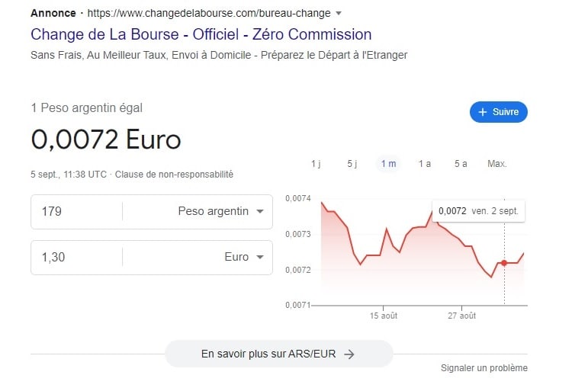The image size is (588, 391).
Task: Click the Suivre follow button
Action: [498, 112]
